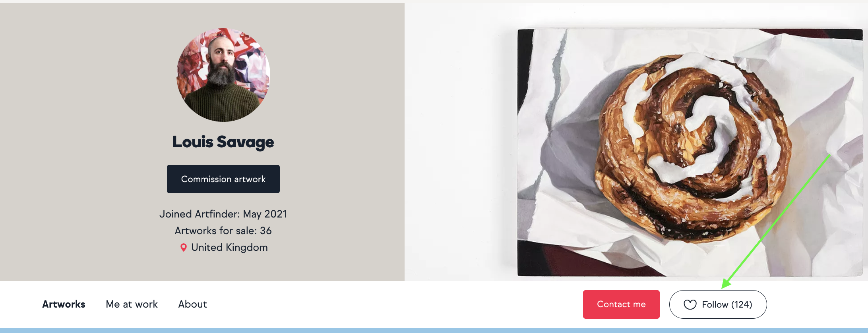This screenshot has width=868, height=333.
Task: Open the cinnamon bun painting image
Action: click(690, 152)
